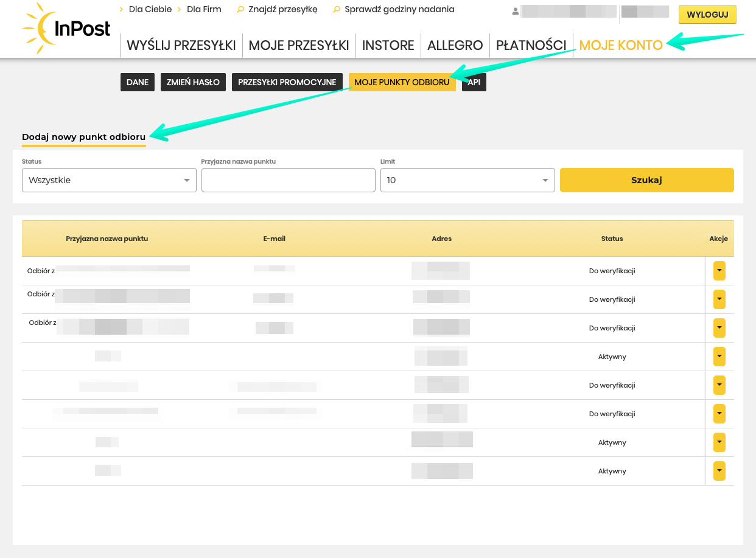Go to Znajdź przesyłkę
This screenshot has width=756, height=558.
[282, 9]
